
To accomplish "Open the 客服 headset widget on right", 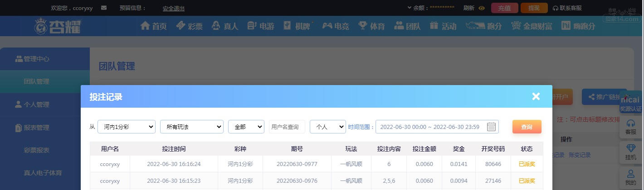I will 631,127.
